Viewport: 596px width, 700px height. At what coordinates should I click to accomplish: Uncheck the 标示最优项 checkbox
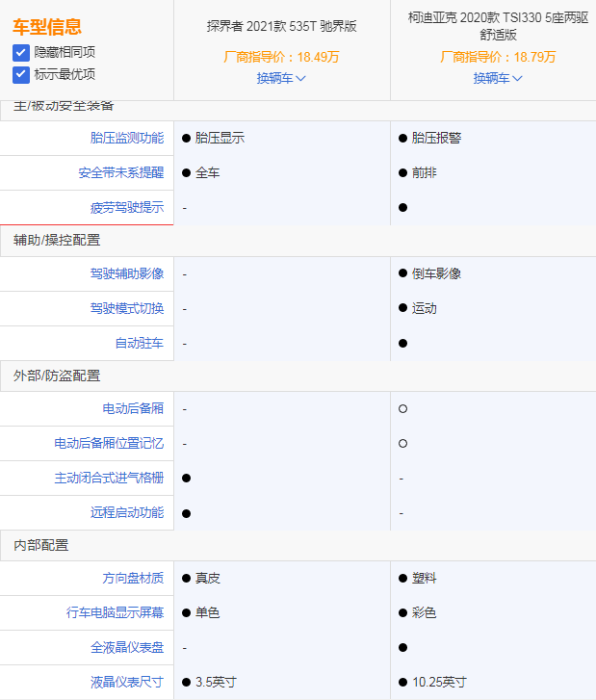point(21,74)
